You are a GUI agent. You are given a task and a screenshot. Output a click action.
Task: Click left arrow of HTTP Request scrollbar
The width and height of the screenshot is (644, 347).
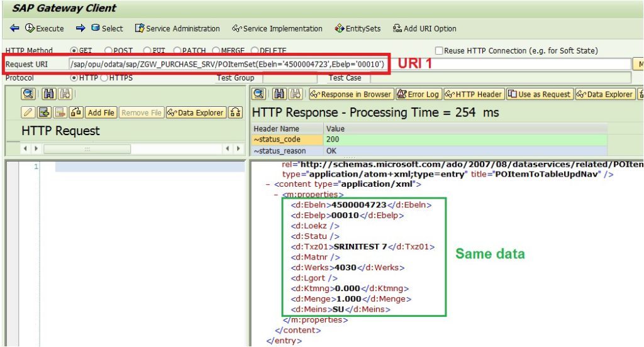(x=25, y=148)
